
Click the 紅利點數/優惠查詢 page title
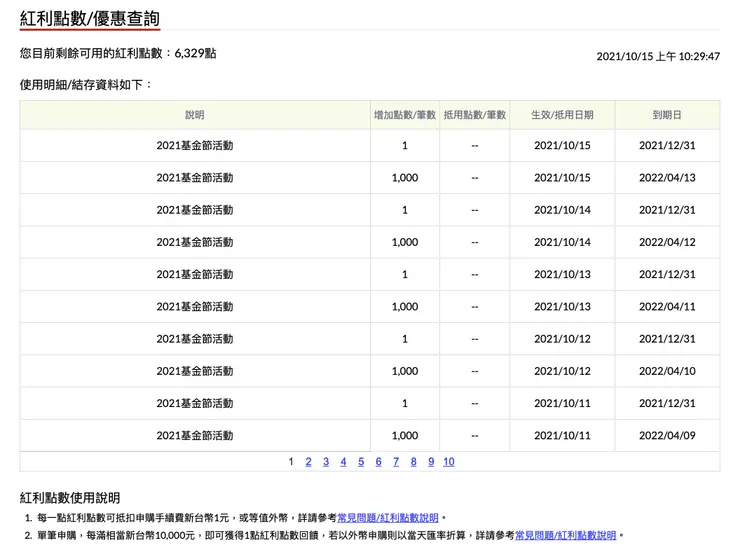tap(90, 19)
